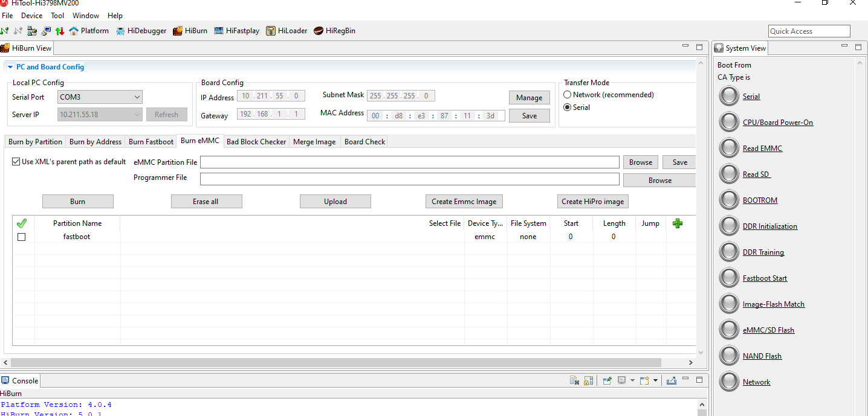
Task: Click the eMMC Partition File input field
Action: pos(409,162)
